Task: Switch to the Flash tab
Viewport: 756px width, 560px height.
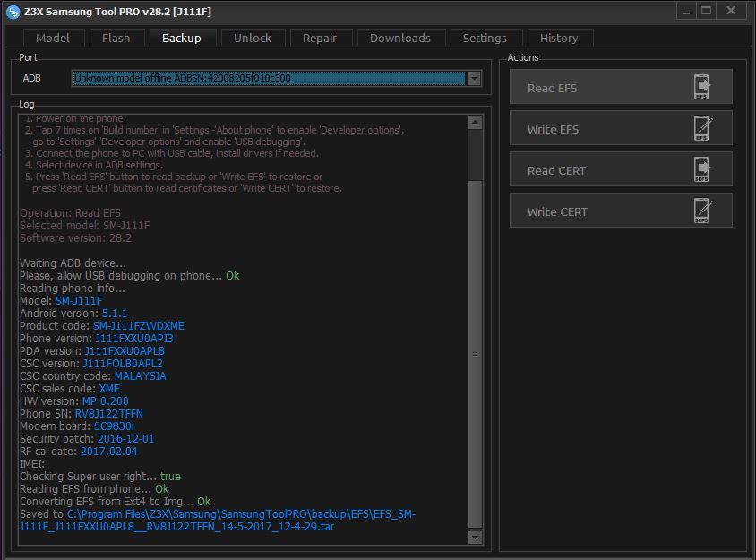Action: pos(116,39)
